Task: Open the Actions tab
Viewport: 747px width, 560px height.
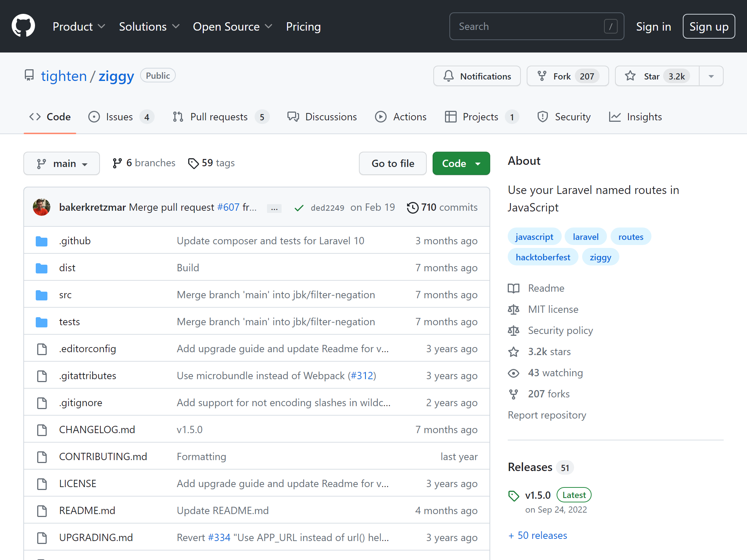Action: pos(401,117)
